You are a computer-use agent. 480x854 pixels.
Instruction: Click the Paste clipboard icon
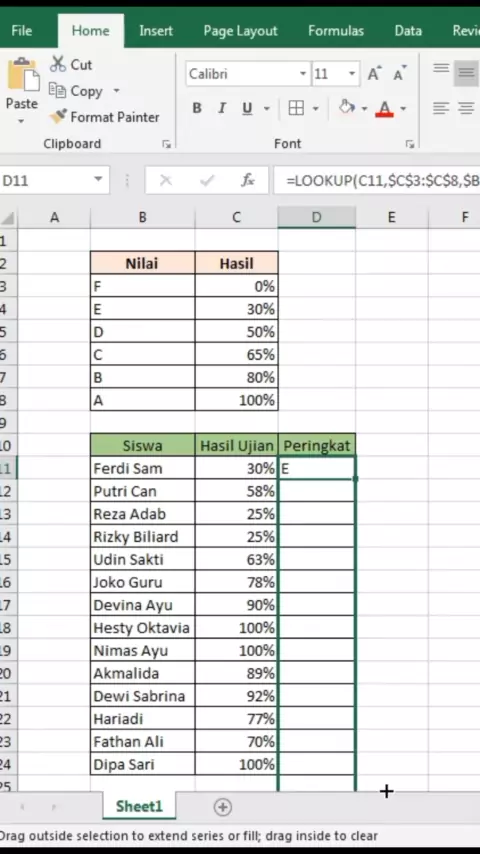coord(23,75)
